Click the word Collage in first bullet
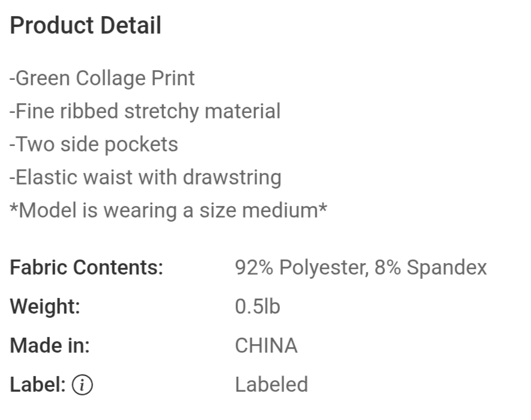This screenshot has height=420, width=531. [111, 79]
